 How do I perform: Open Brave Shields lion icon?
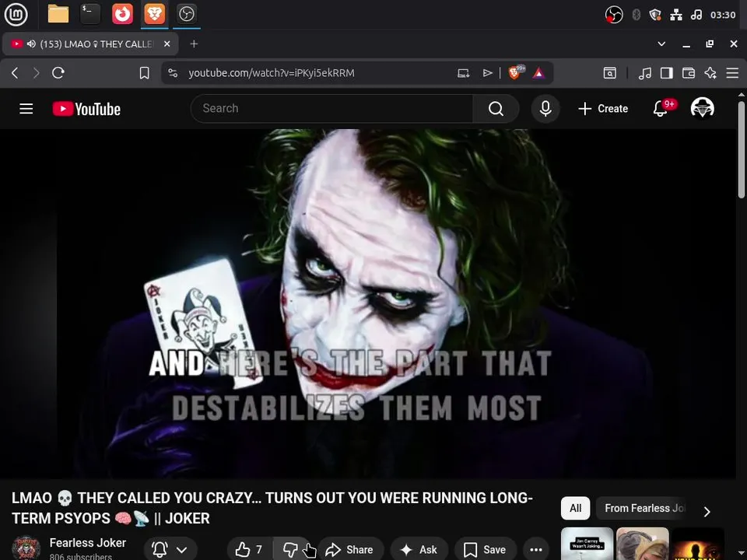[x=515, y=72]
